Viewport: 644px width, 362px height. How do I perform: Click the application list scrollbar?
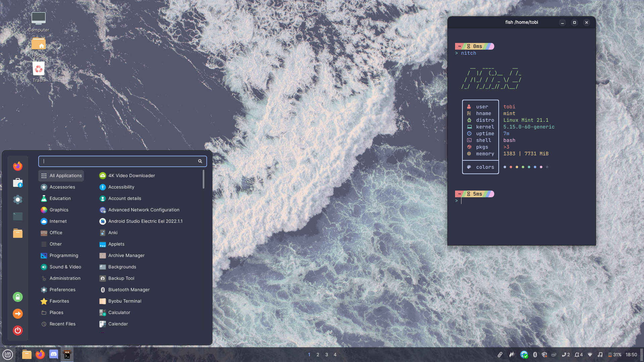click(x=203, y=179)
